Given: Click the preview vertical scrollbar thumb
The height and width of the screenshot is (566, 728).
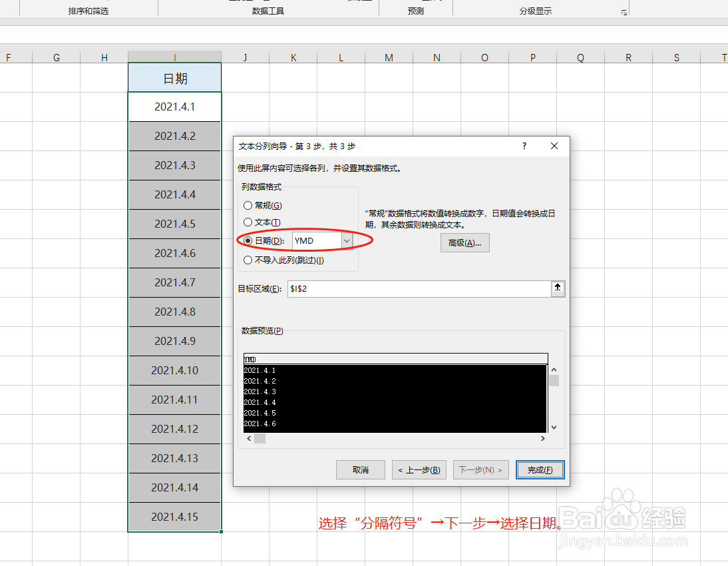Looking at the screenshot, I should click(x=554, y=381).
